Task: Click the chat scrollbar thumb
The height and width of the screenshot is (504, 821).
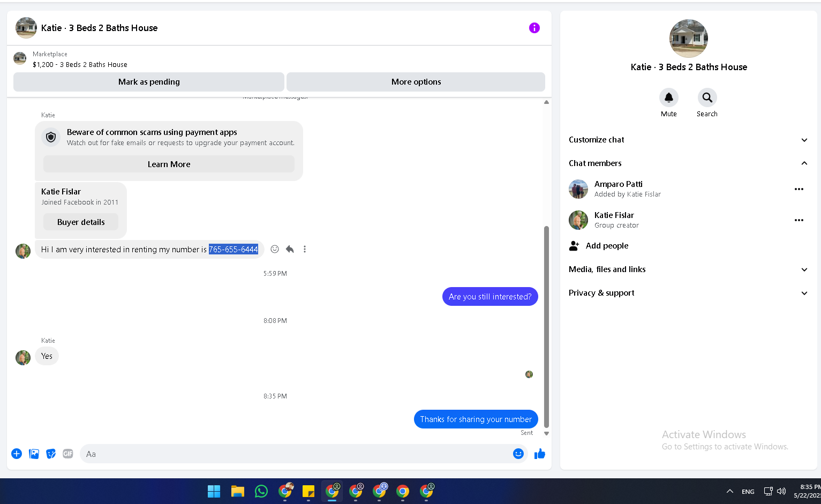Action: 546,327
